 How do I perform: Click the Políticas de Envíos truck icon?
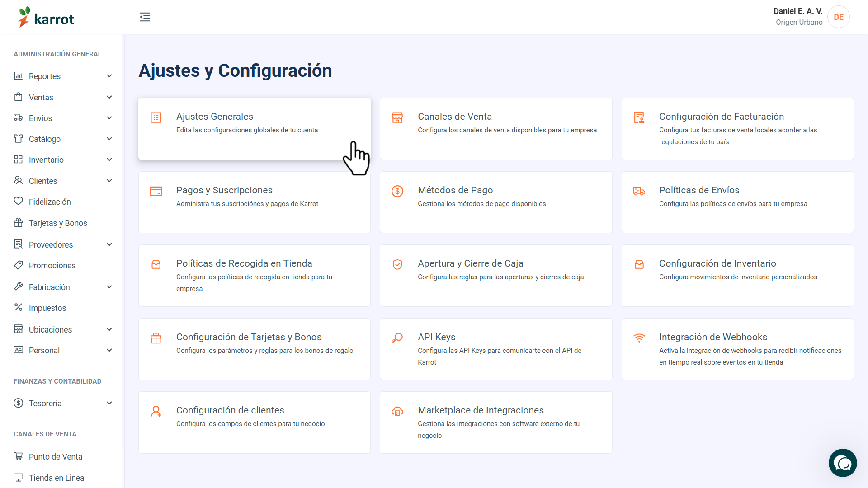[x=639, y=191]
